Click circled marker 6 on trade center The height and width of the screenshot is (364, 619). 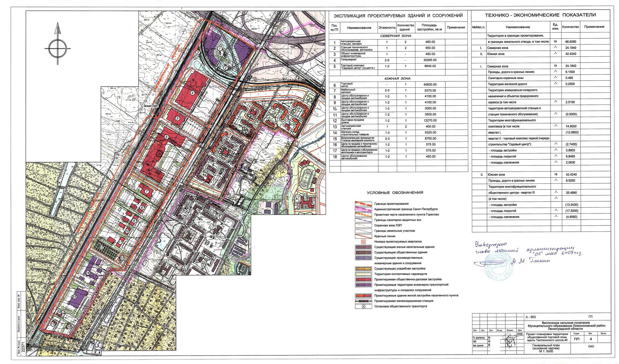[166, 137]
